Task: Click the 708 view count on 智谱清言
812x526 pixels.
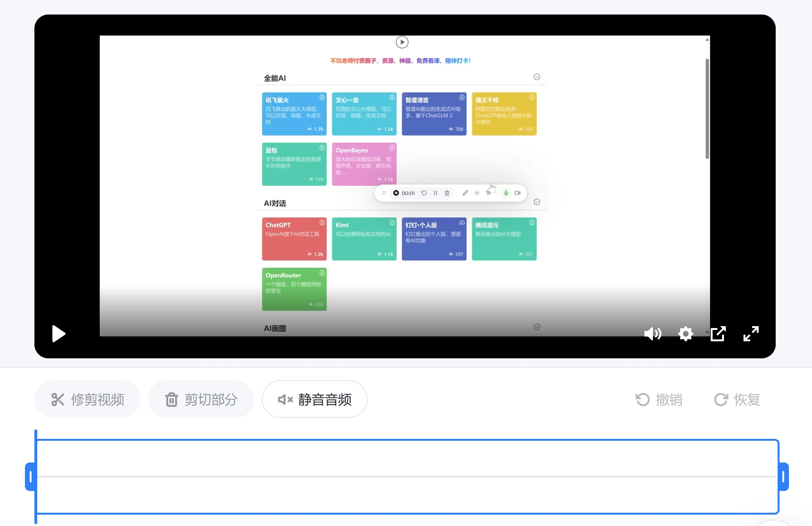Action: [456, 129]
